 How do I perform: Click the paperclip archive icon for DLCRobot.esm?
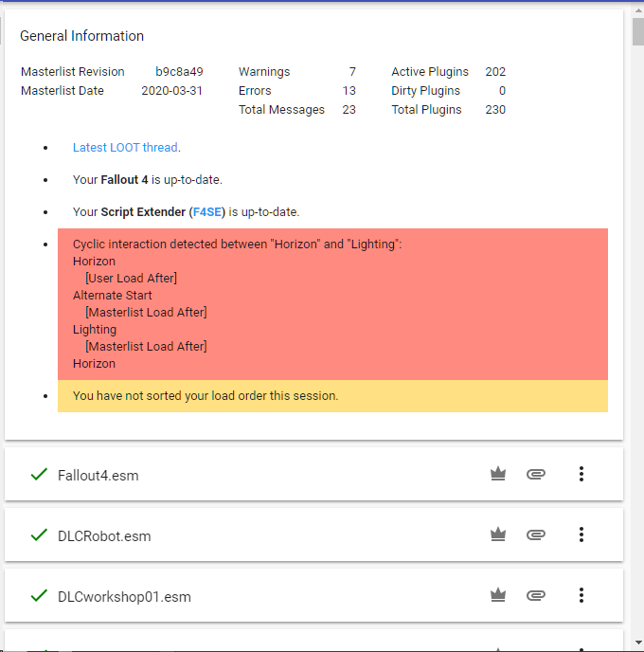(535, 534)
